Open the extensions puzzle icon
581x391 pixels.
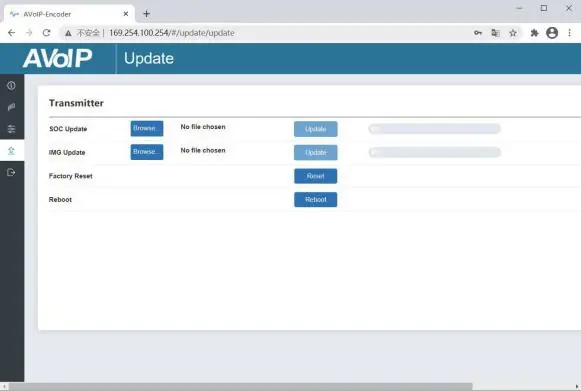point(534,33)
